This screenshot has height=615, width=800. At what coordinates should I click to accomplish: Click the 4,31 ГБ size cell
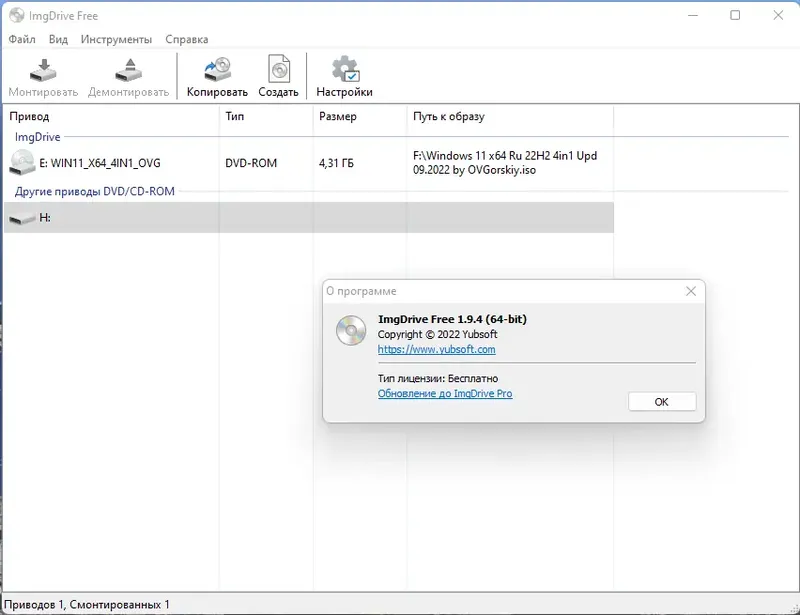click(x=336, y=163)
